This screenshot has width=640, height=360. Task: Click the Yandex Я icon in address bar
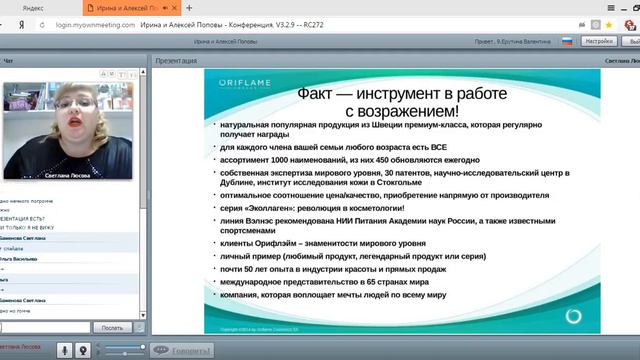coord(22,25)
